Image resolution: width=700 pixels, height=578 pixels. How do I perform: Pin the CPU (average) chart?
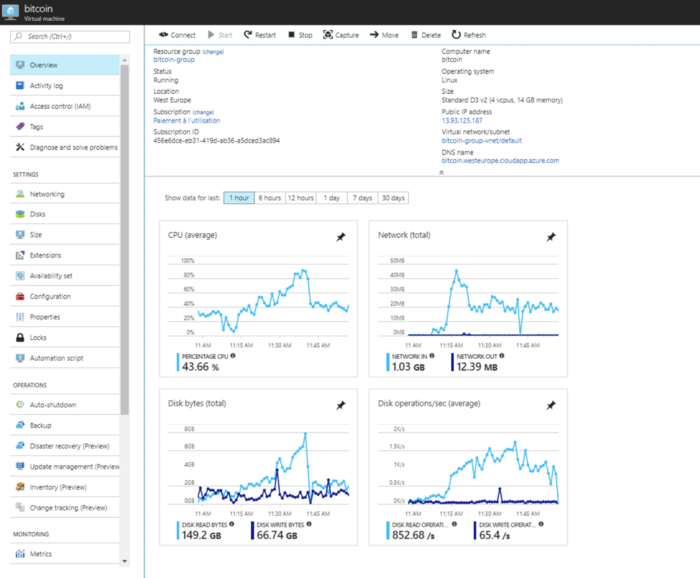341,237
